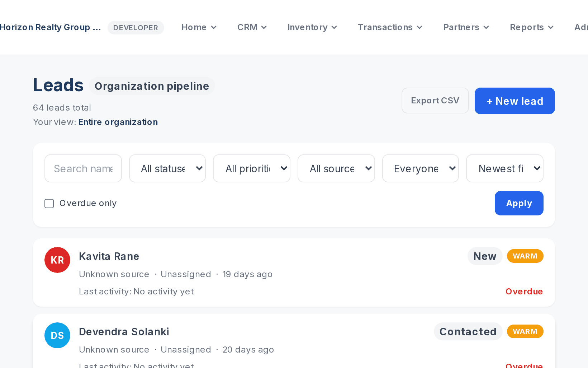
Task: Click '19 days ago' on Kavita Rane's card
Action: click(247, 274)
